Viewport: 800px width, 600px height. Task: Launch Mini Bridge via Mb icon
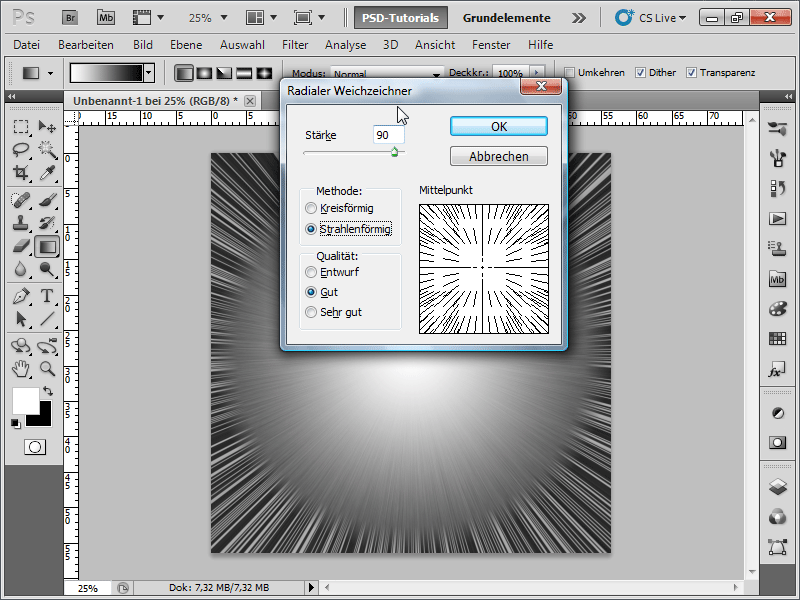click(x=106, y=18)
